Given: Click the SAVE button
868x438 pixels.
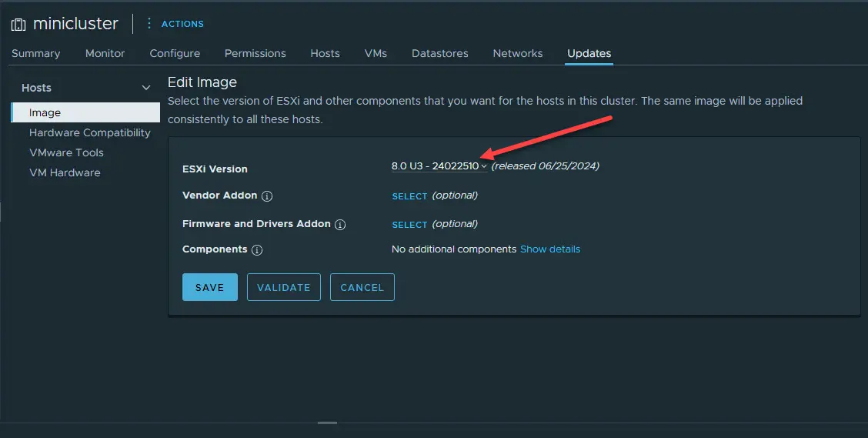Looking at the screenshot, I should coord(210,287).
